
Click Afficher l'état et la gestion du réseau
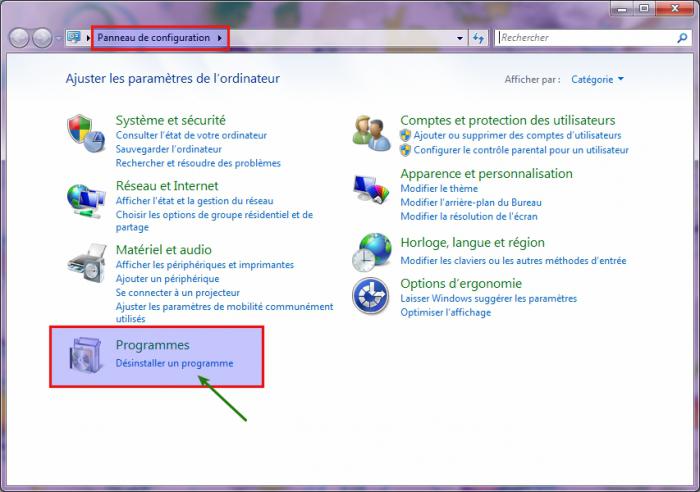[194, 201]
